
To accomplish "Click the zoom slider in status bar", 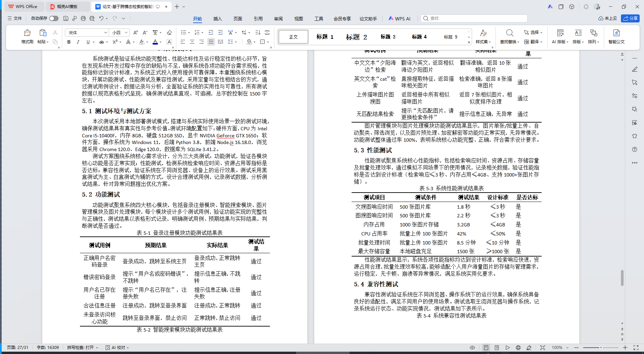I will click(x=601, y=348).
